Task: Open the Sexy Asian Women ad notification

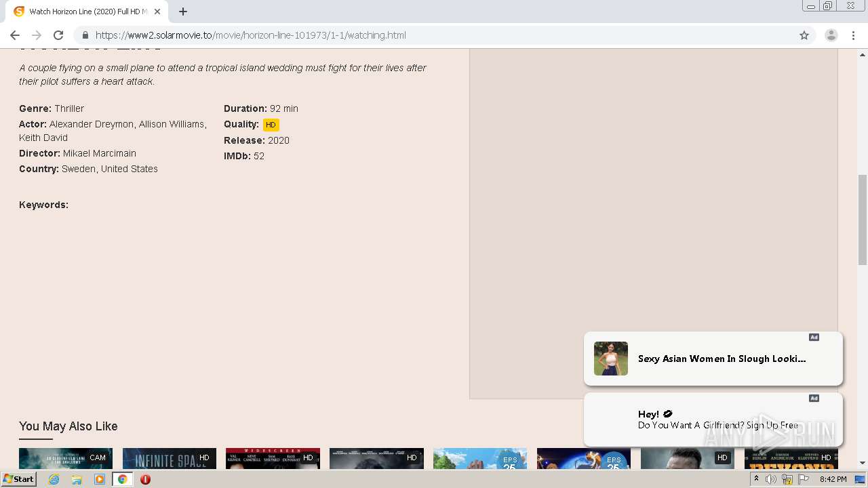Action: coord(713,359)
